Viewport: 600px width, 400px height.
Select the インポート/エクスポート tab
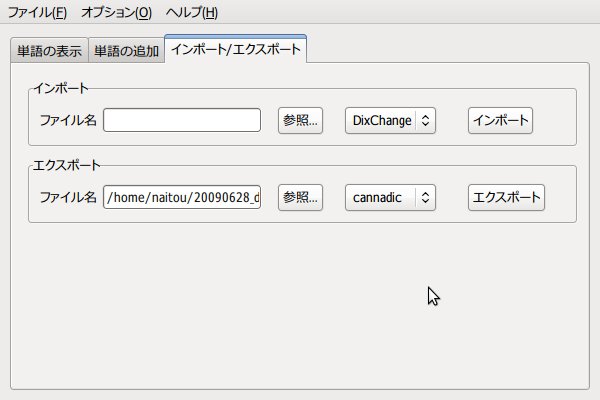235,49
